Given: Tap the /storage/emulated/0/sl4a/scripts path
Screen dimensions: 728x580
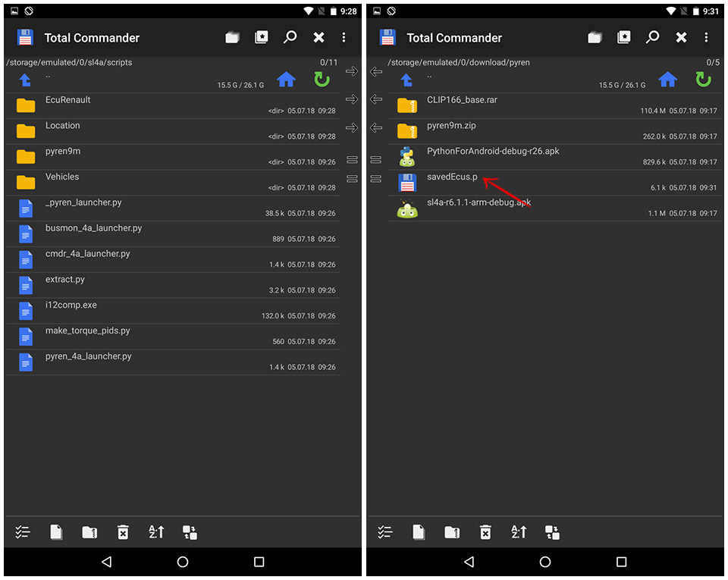Looking at the screenshot, I should coord(69,62).
